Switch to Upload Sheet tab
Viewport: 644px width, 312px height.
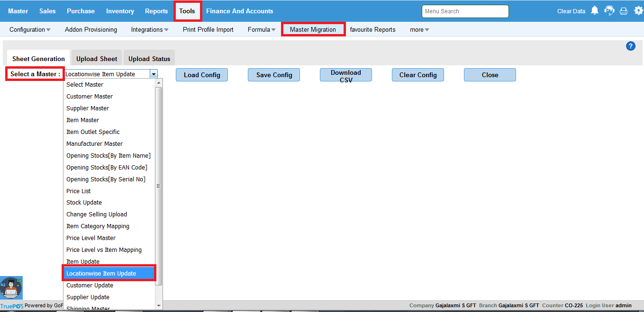click(x=97, y=59)
